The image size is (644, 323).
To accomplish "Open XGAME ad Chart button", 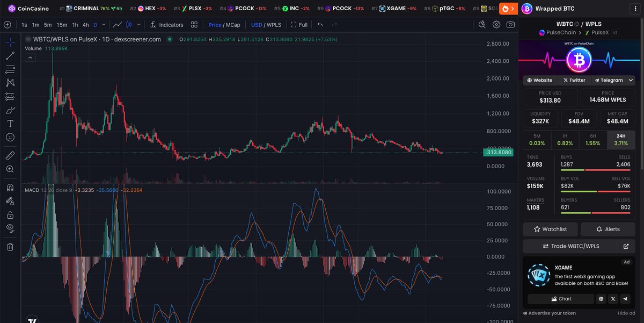I will tap(561, 299).
